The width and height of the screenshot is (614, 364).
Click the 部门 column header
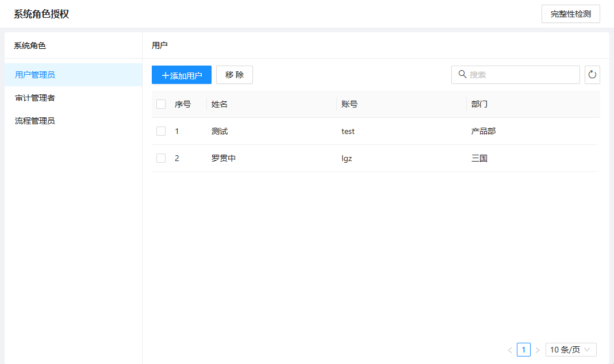tap(479, 104)
